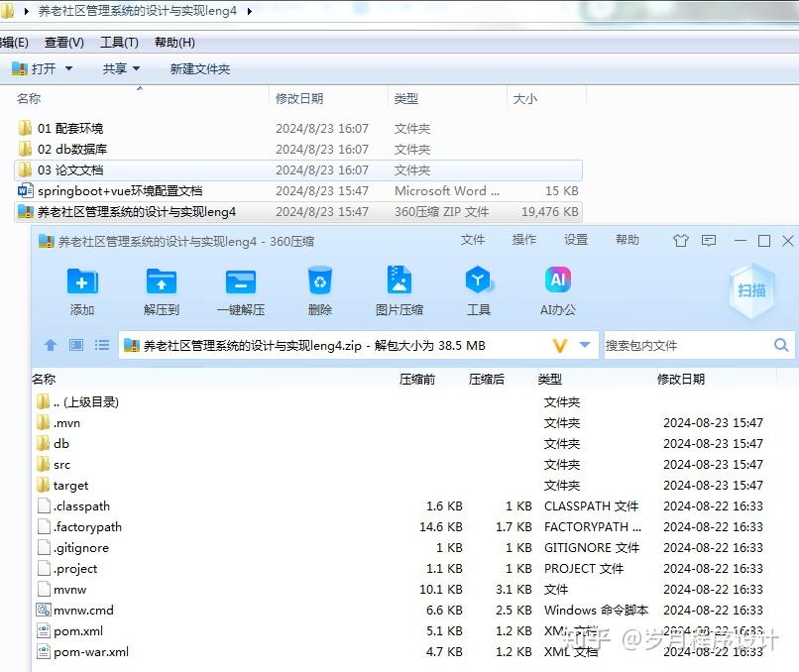Viewport: 799px width, 672px height.
Task: Launch the AI办公 feature icon
Action: [558, 287]
